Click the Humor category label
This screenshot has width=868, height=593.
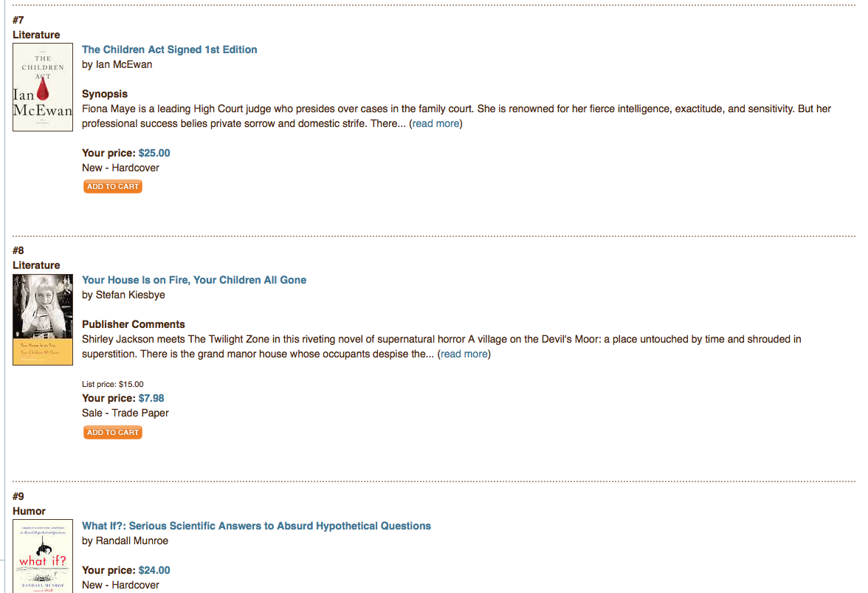29,511
